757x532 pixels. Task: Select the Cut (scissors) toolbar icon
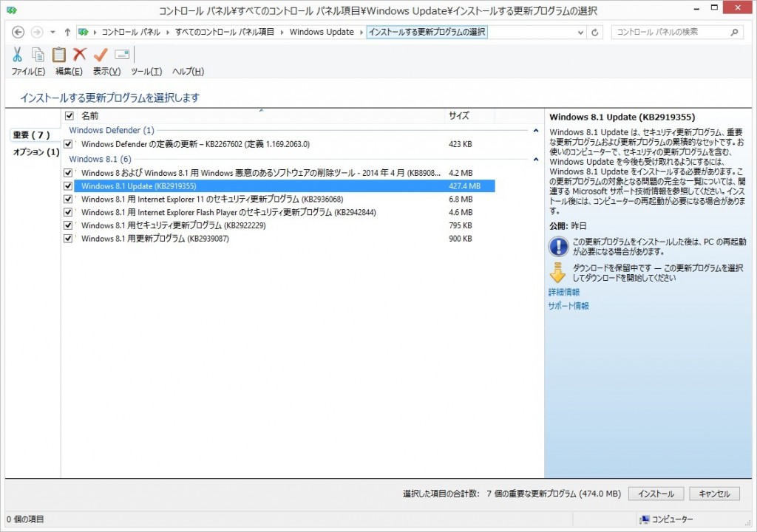18,53
